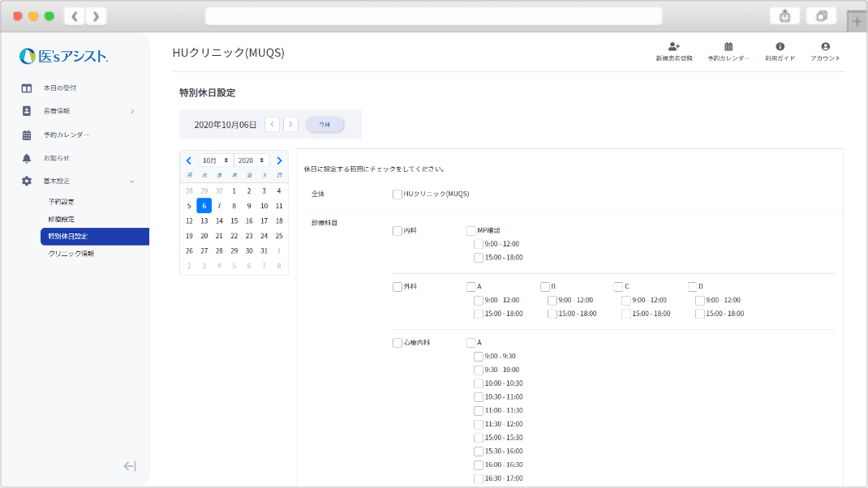Viewport: 868px width, 488px height.
Task: Click the new patient registration icon
Action: 673,47
